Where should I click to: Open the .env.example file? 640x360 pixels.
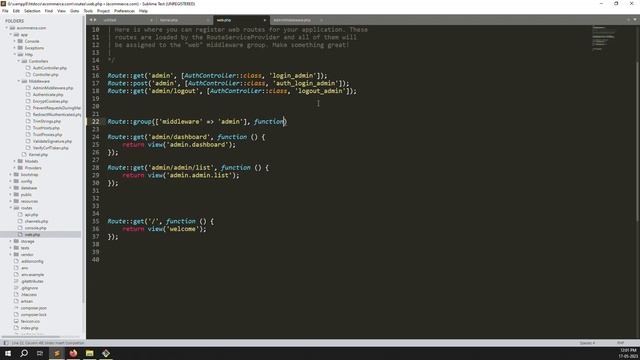click(x=33, y=275)
